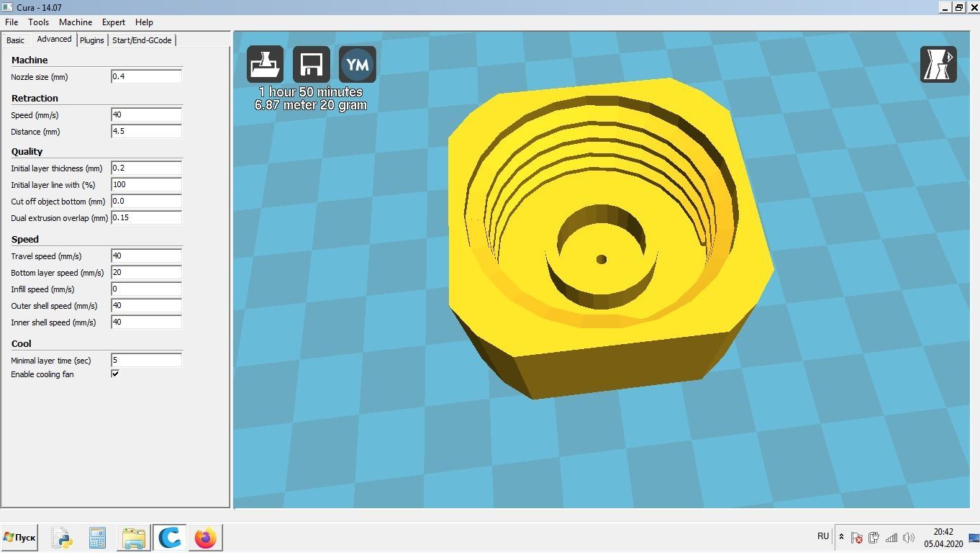
Task: Click the Show desktop icon beside the clock
Action: point(974,538)
